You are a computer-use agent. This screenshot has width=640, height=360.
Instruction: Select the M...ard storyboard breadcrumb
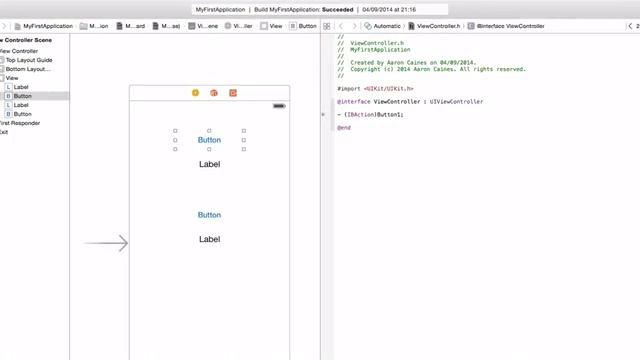click(131, 26)
